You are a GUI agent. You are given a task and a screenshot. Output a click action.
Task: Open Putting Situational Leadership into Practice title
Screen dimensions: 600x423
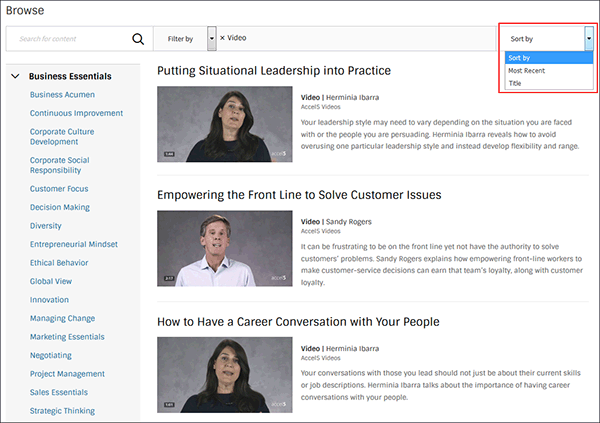[x=274, y=71]
